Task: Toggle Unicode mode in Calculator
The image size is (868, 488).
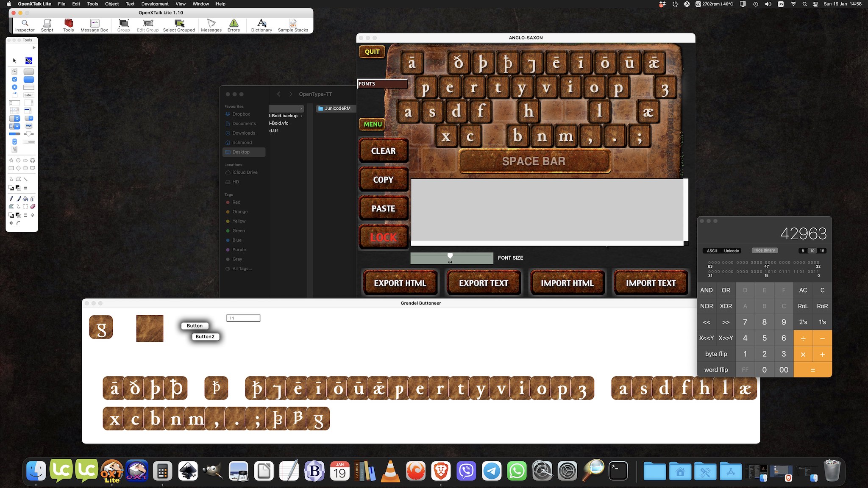Action: pyautogui.click(x=731, y=250)
